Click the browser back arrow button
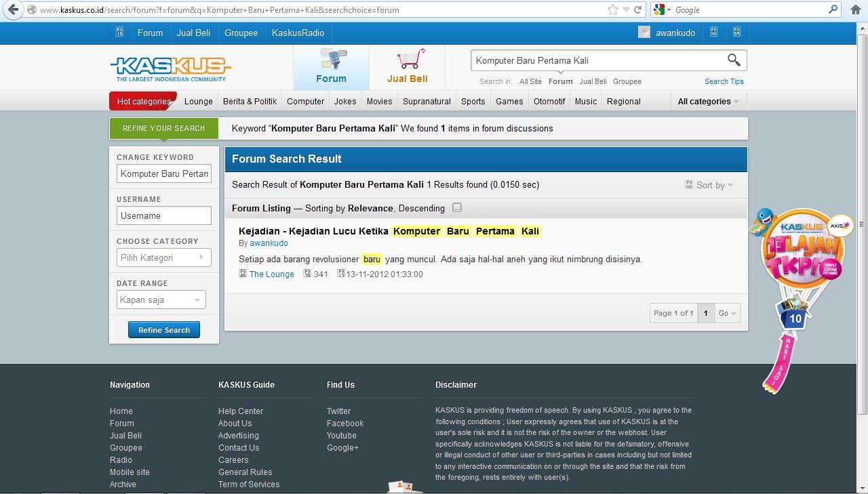The height and width of the screenshot is (494, 868). (13, 9)
